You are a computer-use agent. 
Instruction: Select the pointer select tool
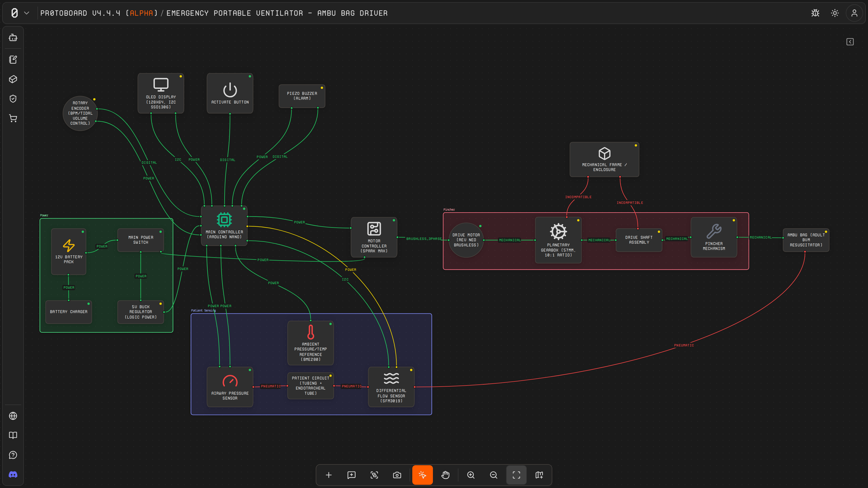(x=422, y=475)
